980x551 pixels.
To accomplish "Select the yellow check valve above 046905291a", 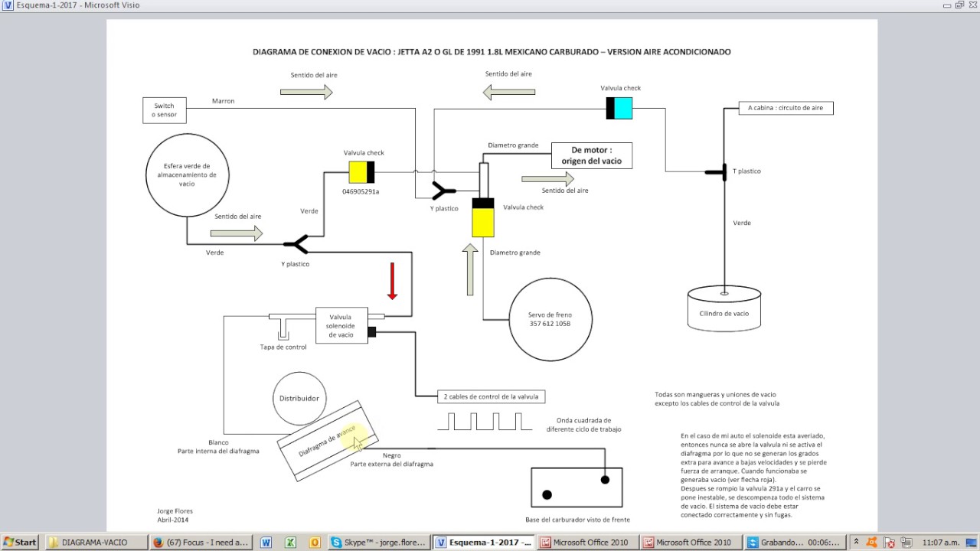I will click(x=361, y=172).
